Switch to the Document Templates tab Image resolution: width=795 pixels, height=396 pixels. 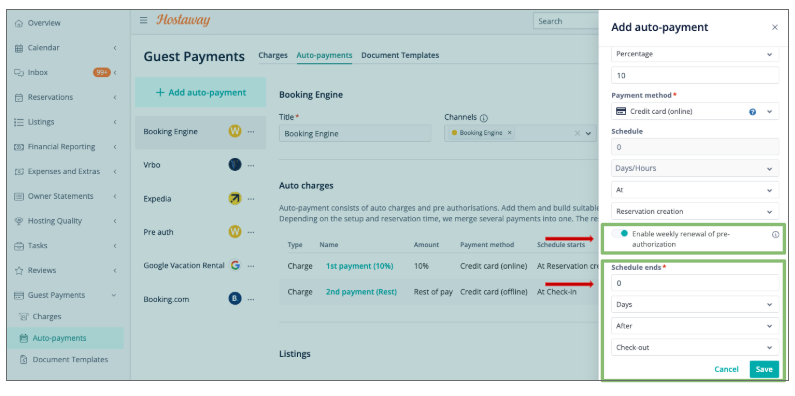400,55
